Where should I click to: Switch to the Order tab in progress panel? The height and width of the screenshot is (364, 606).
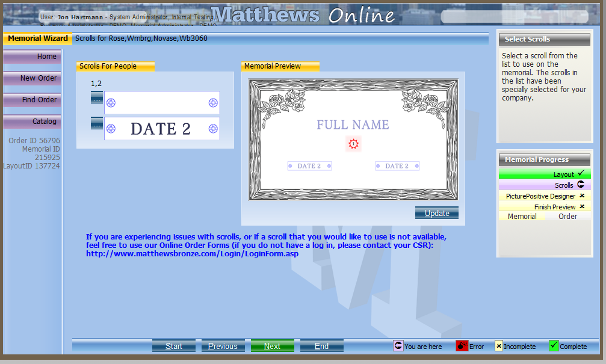point(567,217)
